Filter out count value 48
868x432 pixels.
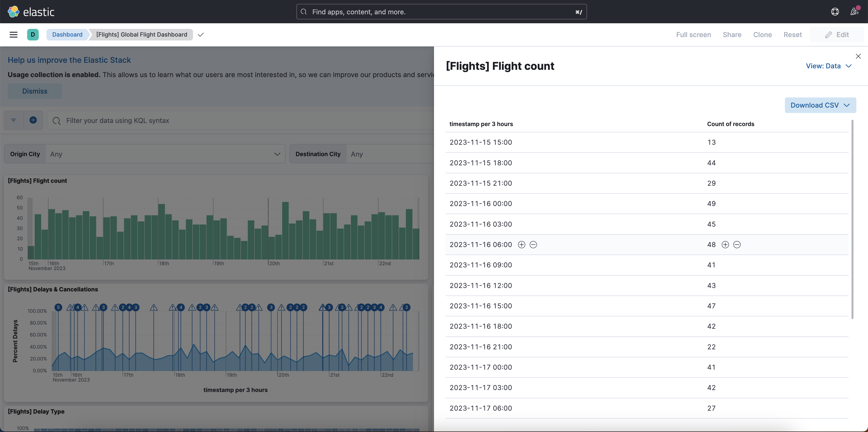(x=737, y=245)
